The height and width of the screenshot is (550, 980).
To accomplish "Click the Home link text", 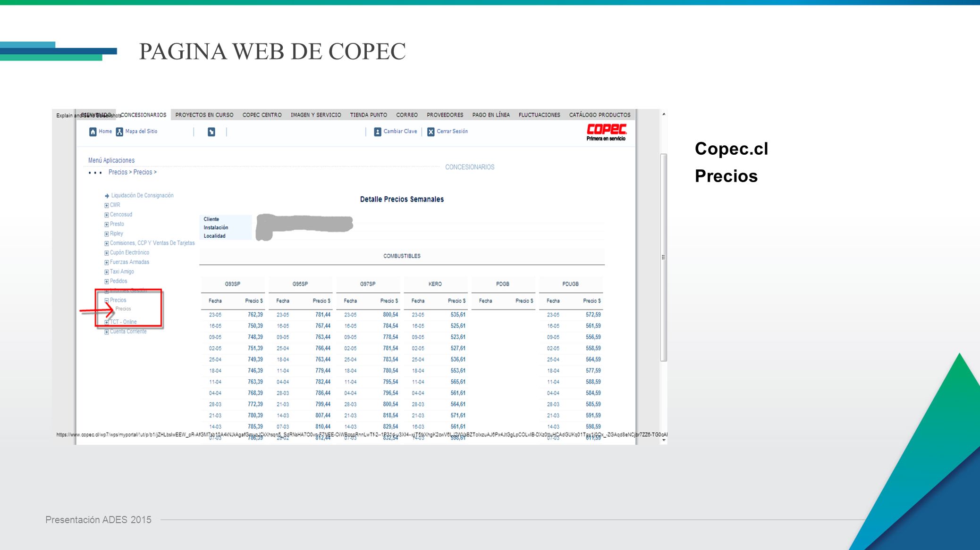I will 105,131.
